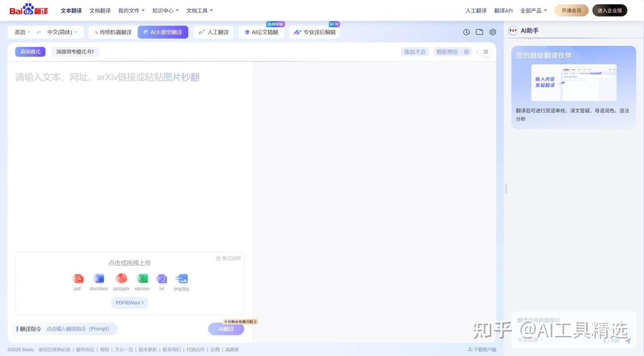
Task: Upload a doc/docx file icon
Action: tap(99, 279)
